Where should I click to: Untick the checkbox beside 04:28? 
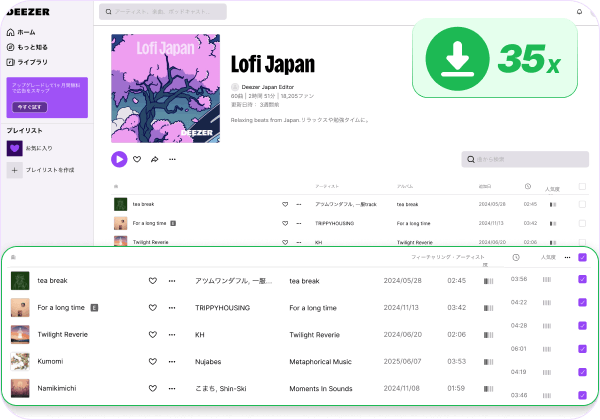582,326
